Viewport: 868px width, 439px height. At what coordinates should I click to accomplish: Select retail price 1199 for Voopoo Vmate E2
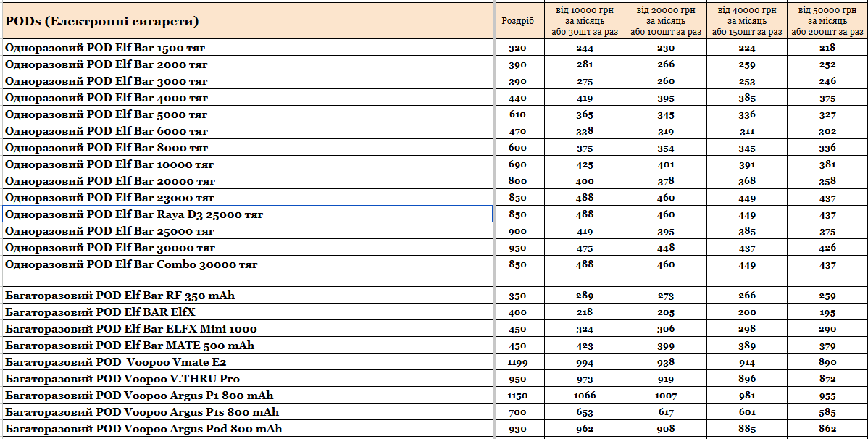click(517, 363)
